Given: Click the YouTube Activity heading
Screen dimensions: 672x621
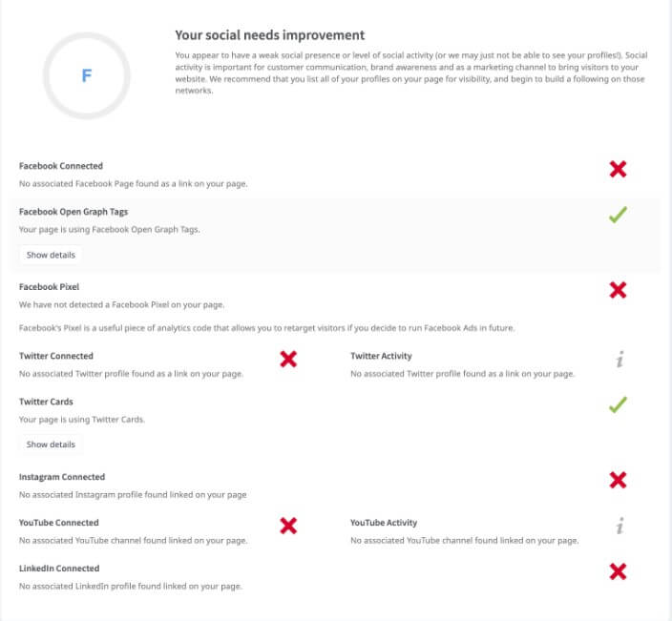Looking at the screenshot, I should pyautogui.click(x=384, y=523).
